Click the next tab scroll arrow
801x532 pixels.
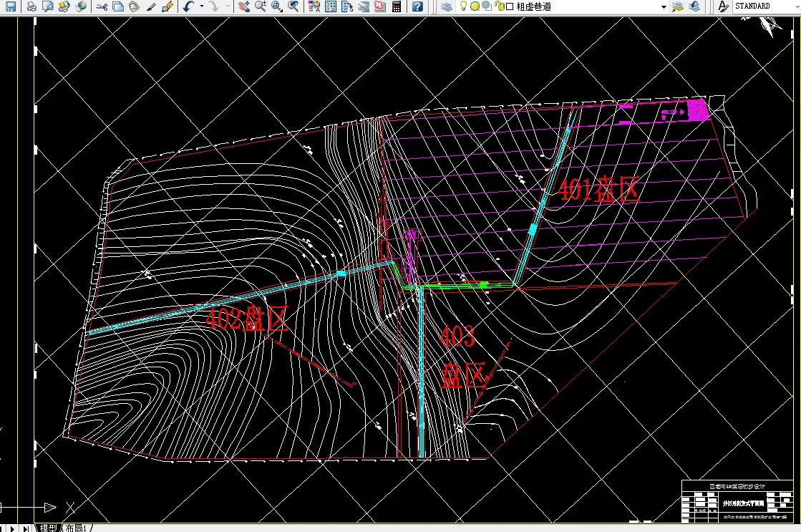14,528
